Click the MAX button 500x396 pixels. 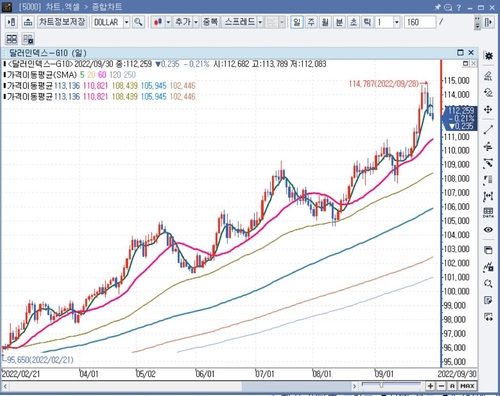(467, 386)
